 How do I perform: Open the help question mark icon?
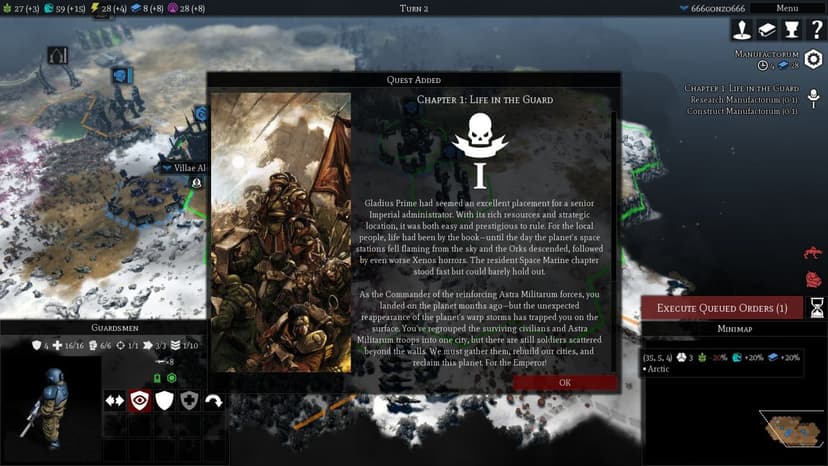[816, 30]
